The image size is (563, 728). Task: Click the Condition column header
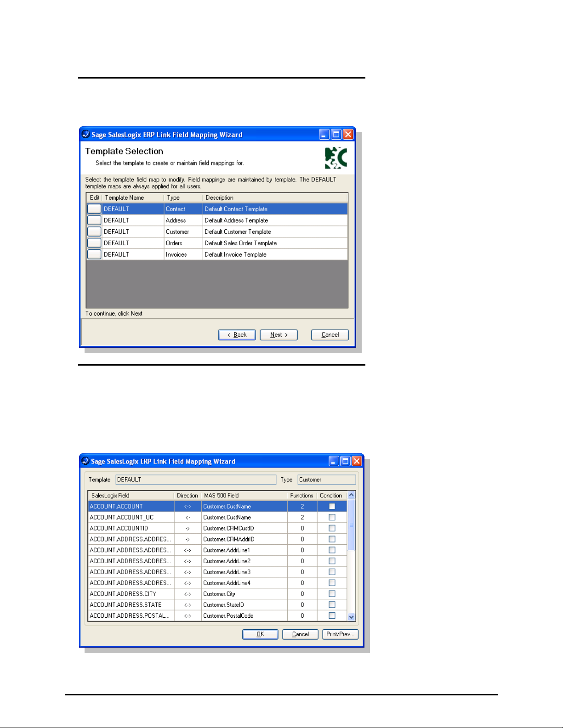pyautogui.click(x=331, y=496)
